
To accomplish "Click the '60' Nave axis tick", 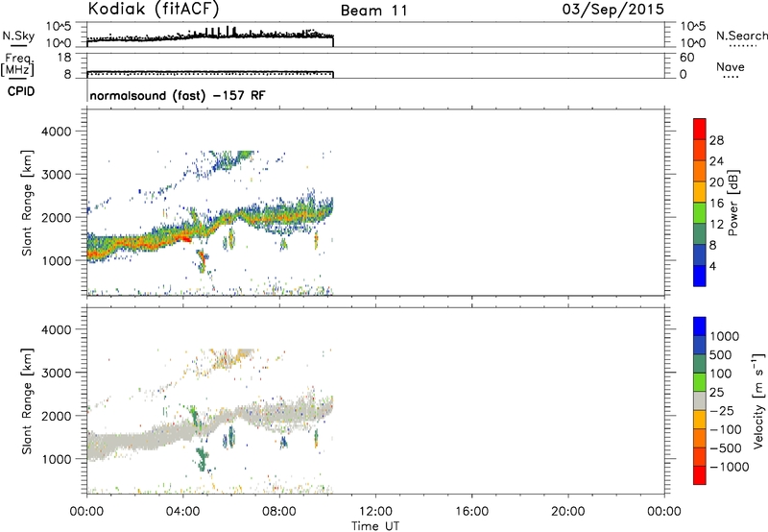I will coord(686,58).
